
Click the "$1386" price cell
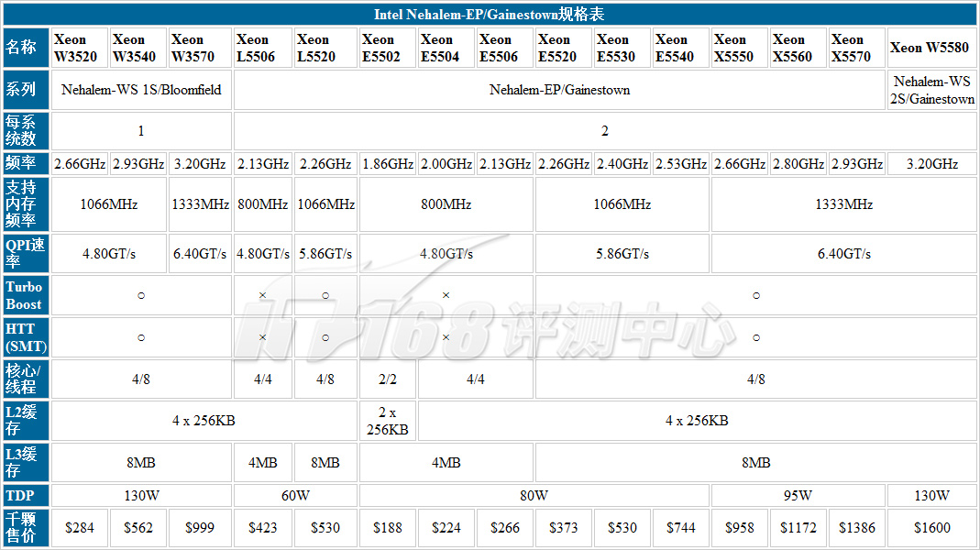coord(857,528)
